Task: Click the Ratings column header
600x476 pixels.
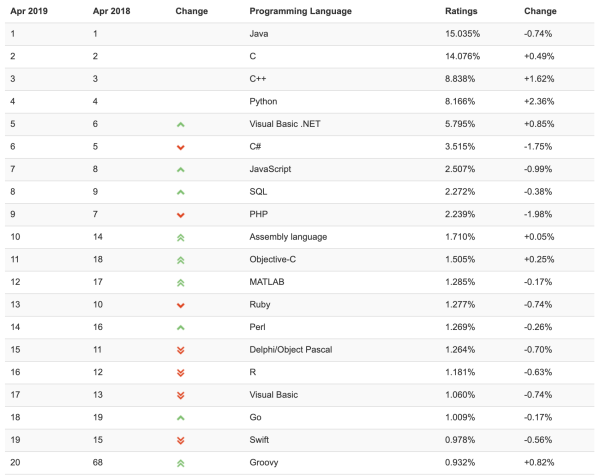Action: coord(461,11)
